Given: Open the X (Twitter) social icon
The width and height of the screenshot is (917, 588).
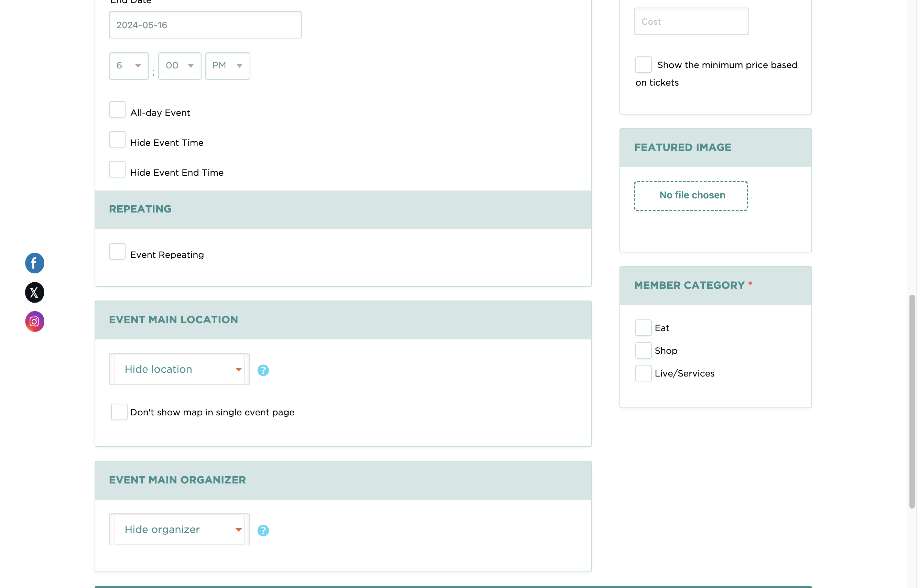Looking at the screenshot, I should [x=34, y=293].
